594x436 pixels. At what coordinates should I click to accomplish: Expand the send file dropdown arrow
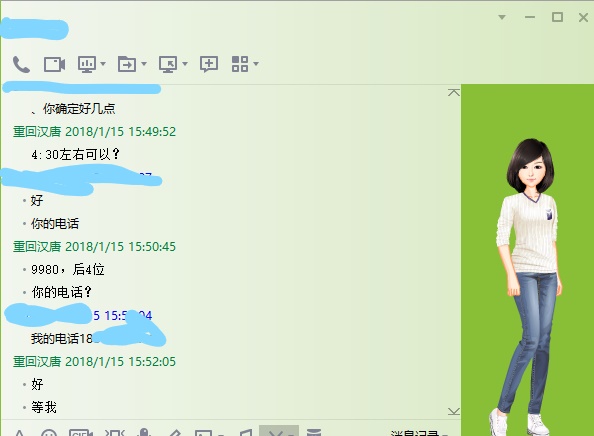tap(144, 64)
